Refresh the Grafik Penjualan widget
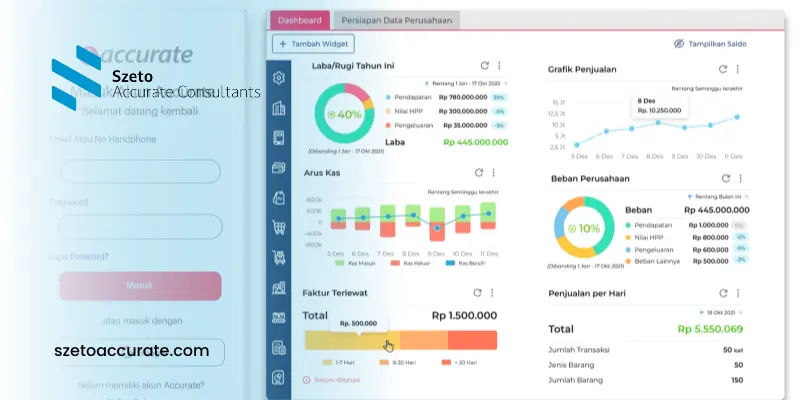800x400 pixels. pos(722,69)
